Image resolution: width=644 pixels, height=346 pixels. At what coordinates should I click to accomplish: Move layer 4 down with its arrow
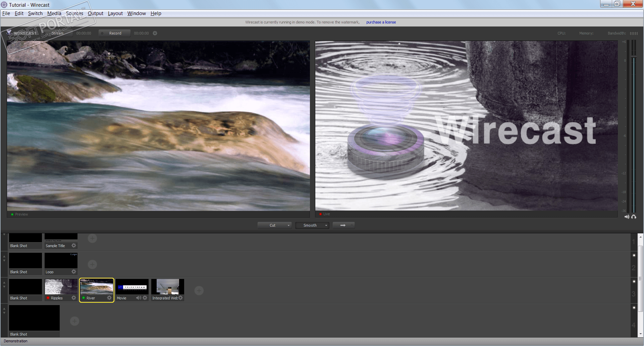4,313
